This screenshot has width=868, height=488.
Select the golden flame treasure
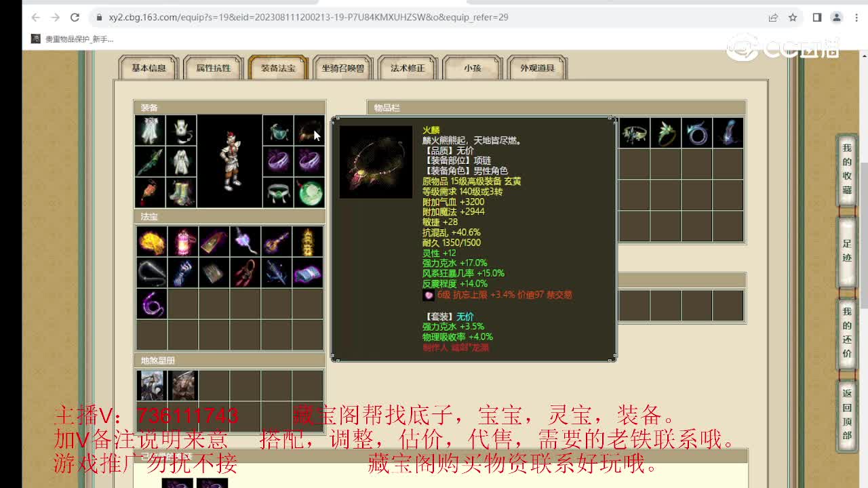point(151,241)
